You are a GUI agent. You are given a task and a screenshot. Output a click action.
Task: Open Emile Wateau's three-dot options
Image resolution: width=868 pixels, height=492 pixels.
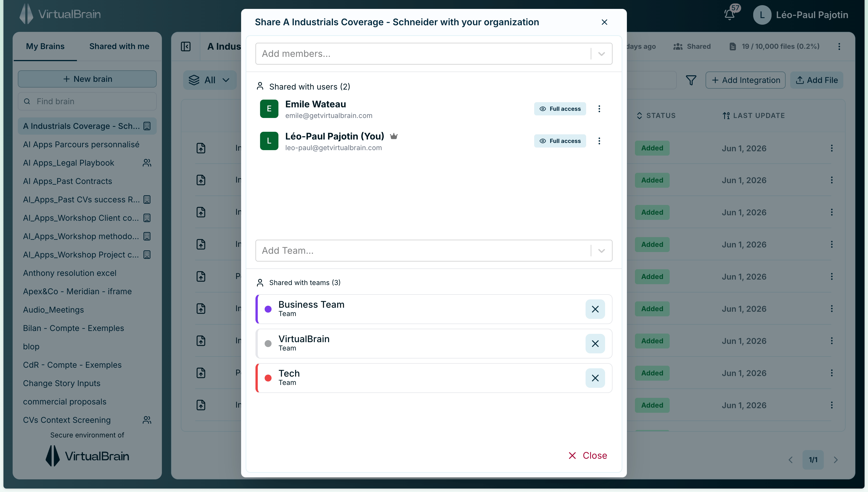point(599,109)
